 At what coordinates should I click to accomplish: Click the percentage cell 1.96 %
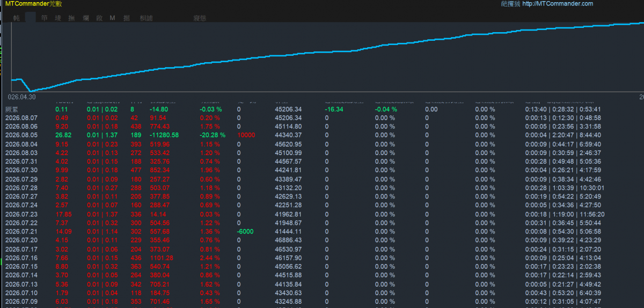click(210, 170)
